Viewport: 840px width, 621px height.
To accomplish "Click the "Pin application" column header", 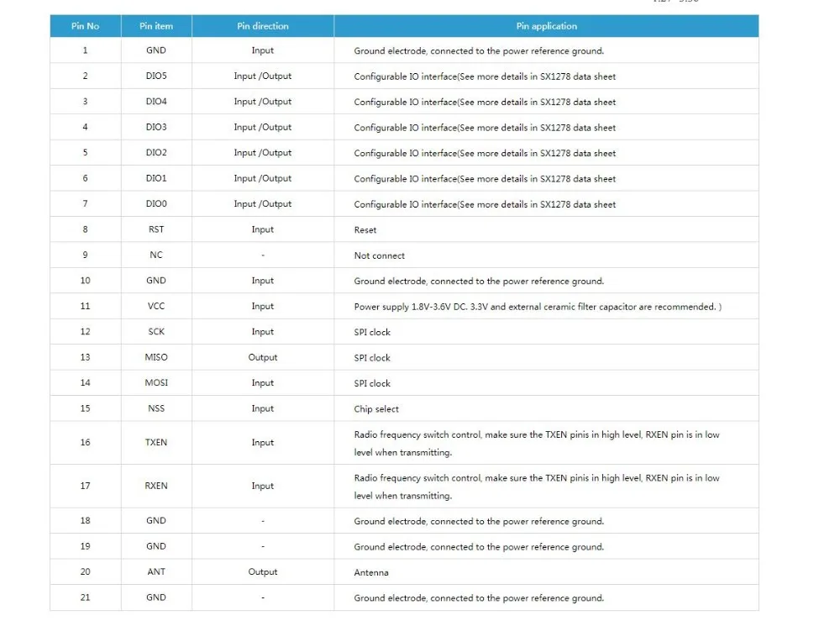I will tap(547, 26).
